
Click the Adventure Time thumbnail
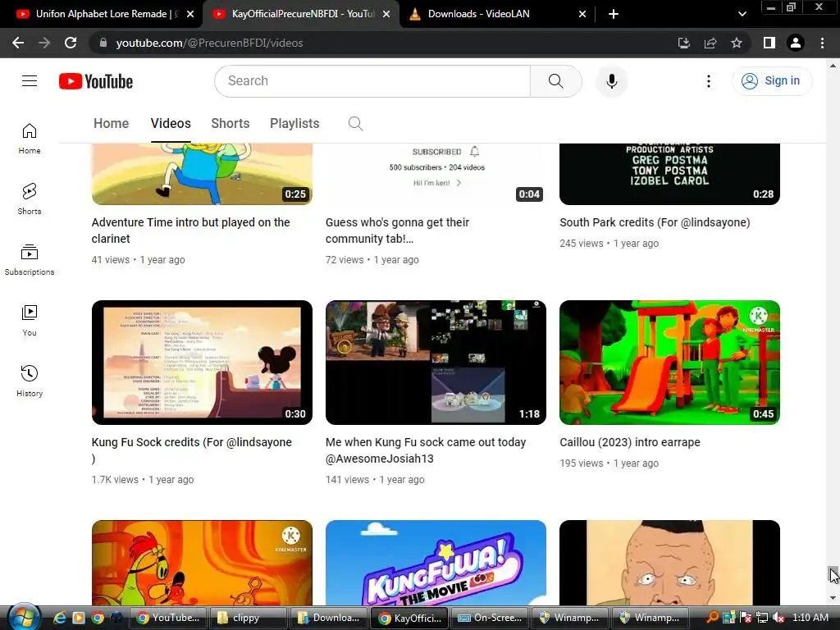click(x=202, y=174)
